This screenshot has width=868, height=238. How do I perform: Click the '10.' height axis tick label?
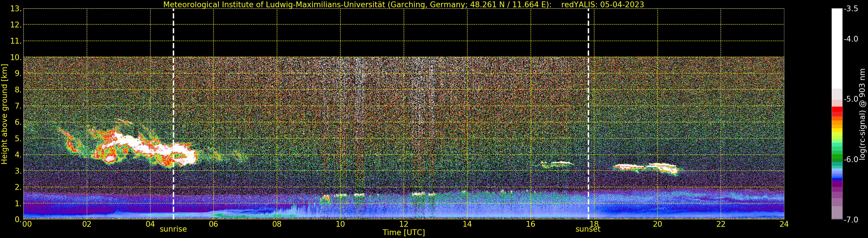(16, 57)
